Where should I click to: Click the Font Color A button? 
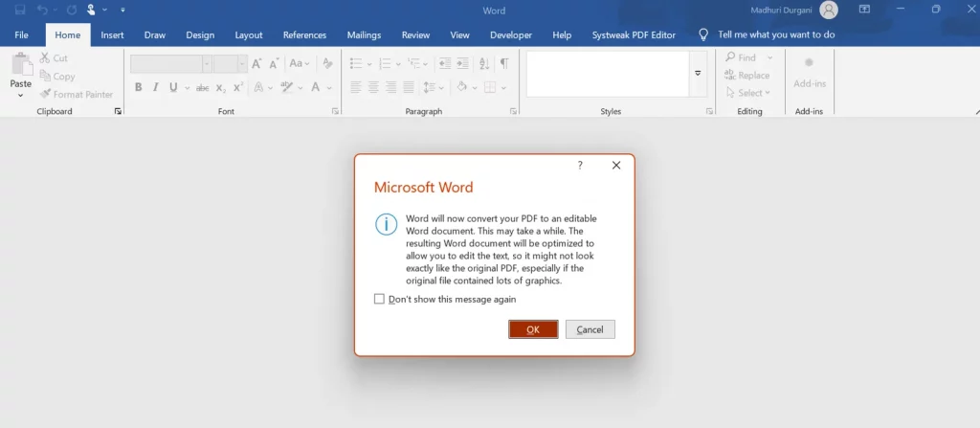[x=316, y=87]
